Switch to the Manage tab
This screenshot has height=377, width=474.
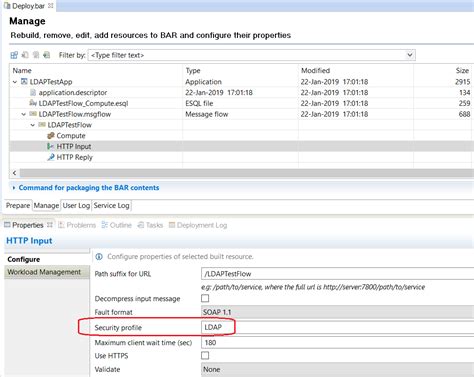[46, 205]
